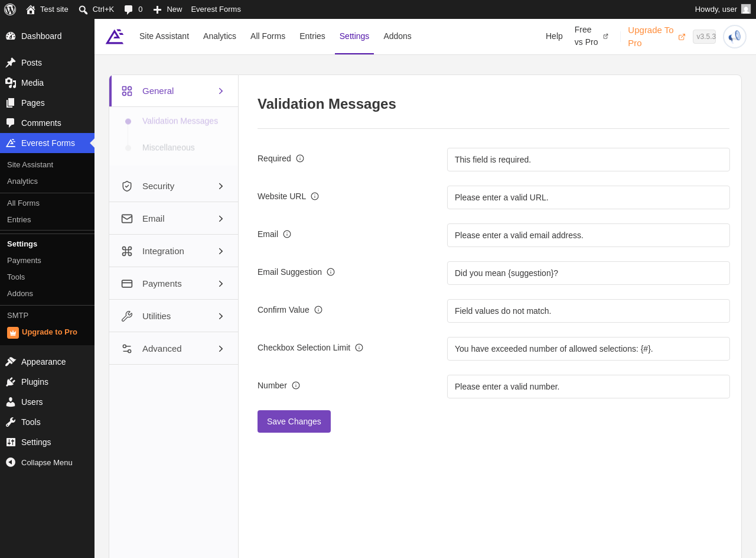Expand the Advanced section chevron
The image size is (756, 558).
221,349
